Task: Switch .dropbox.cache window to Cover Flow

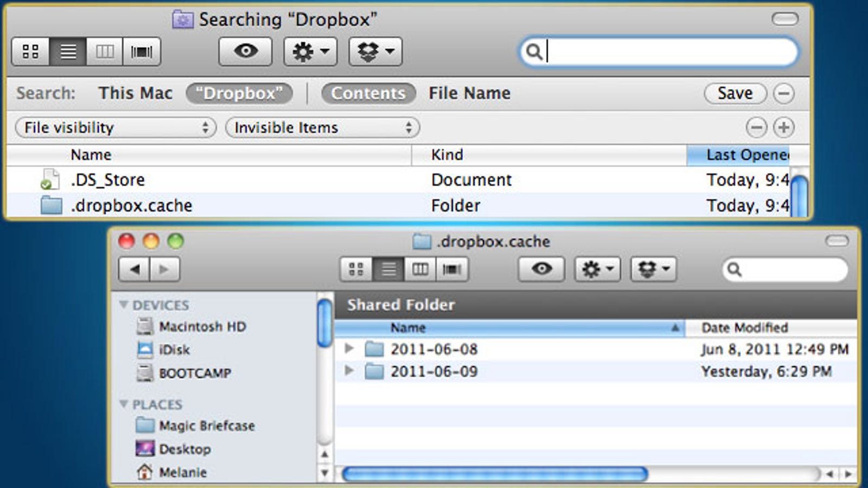Action: coord(452,269)
